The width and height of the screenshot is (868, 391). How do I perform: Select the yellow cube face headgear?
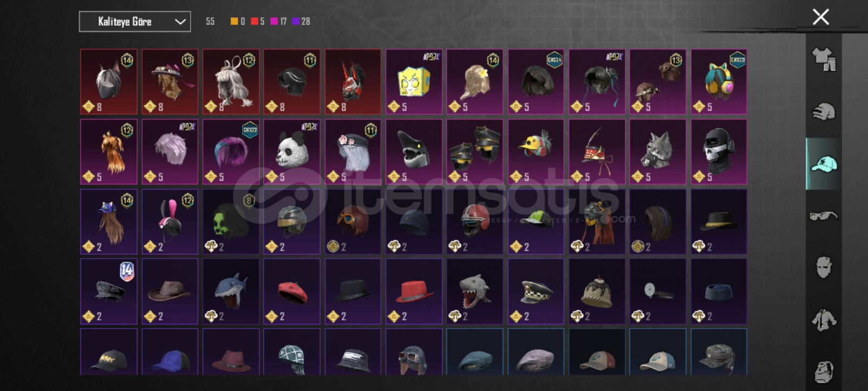pyautogui.click(x=414, y=82)
